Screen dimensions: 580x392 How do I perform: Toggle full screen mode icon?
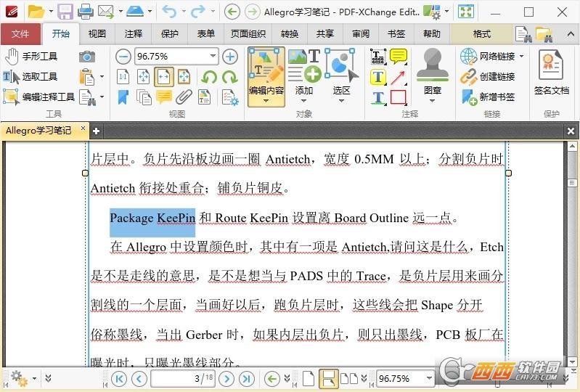466,12
